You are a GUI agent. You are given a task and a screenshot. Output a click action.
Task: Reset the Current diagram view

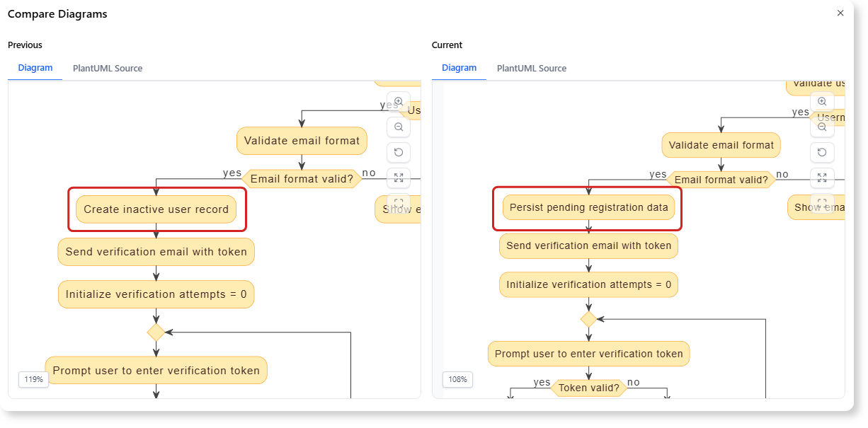click(x=822, y=152)
